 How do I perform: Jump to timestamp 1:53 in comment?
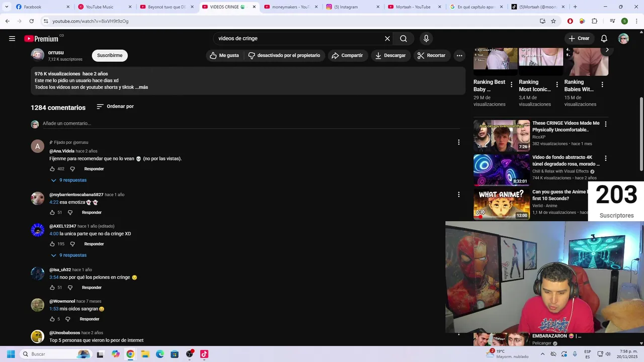[x=54, y=309]
